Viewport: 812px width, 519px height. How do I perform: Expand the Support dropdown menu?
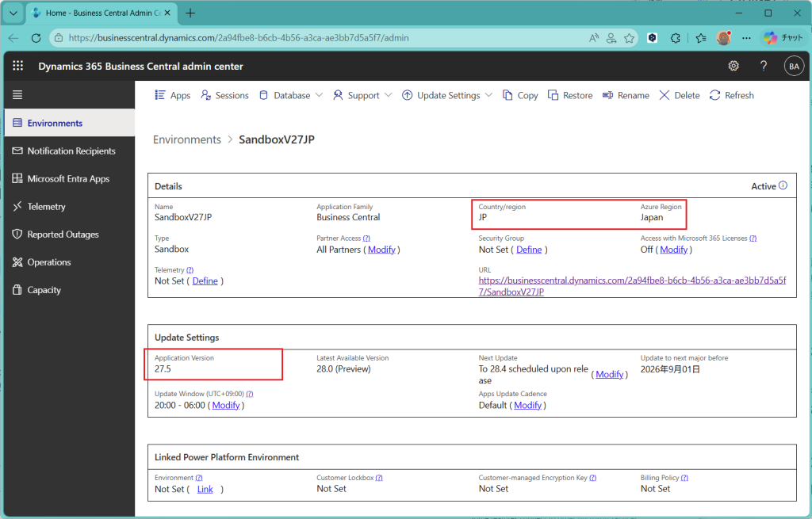[362, 95]
